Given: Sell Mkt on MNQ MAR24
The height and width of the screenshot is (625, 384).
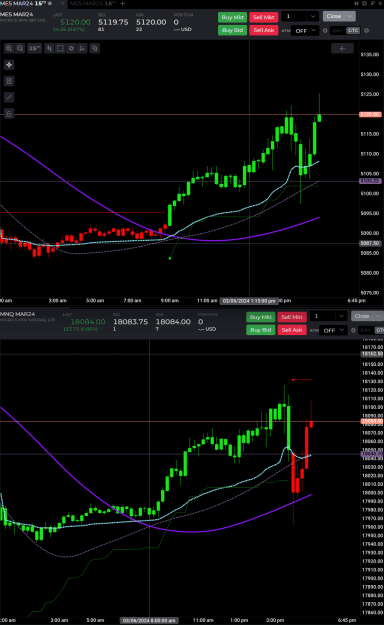Looking at the screenshot, I should 292,317.
